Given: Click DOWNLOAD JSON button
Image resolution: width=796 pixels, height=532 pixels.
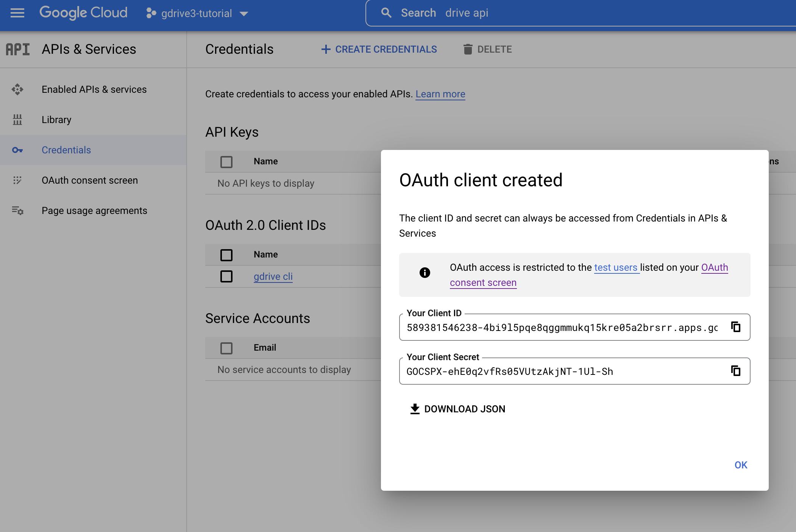Looking at the screenshot, I should tap(457, 409).
